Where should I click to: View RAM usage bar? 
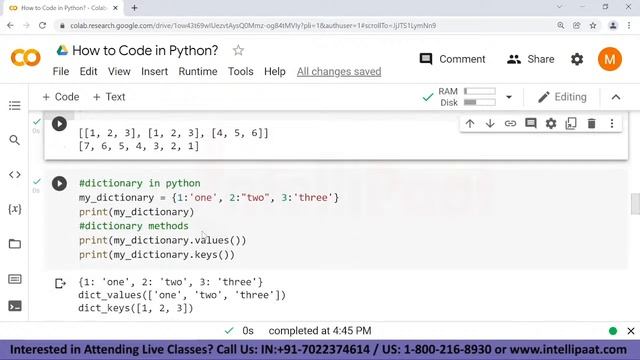click(x=480, y=91)
